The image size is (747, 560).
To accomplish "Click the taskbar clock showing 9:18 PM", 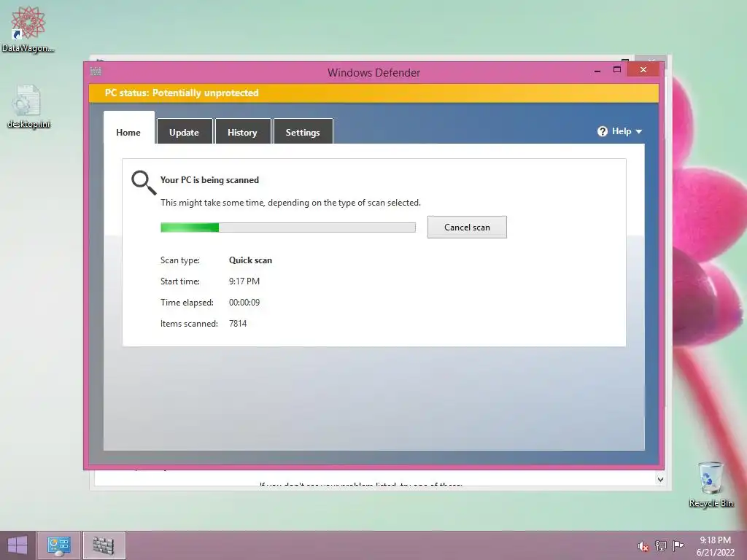I will (x=715, y=546).
